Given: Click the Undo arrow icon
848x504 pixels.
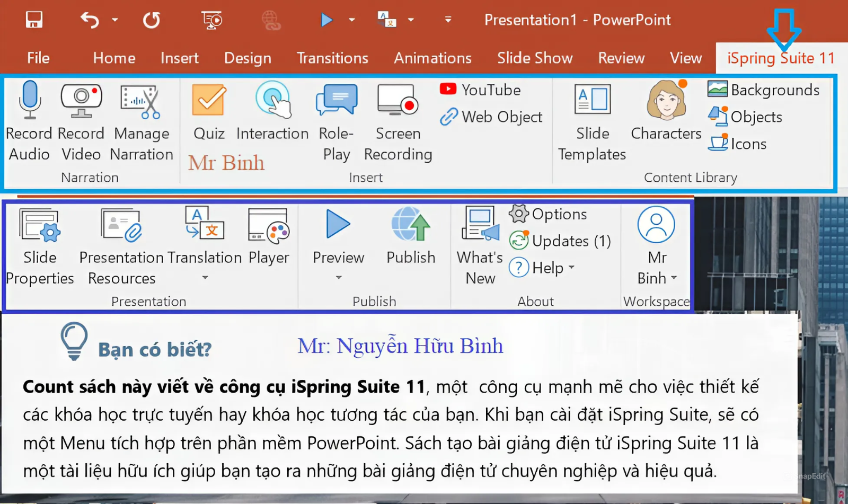Looking at the screenshot, I should tap(90, 20).
